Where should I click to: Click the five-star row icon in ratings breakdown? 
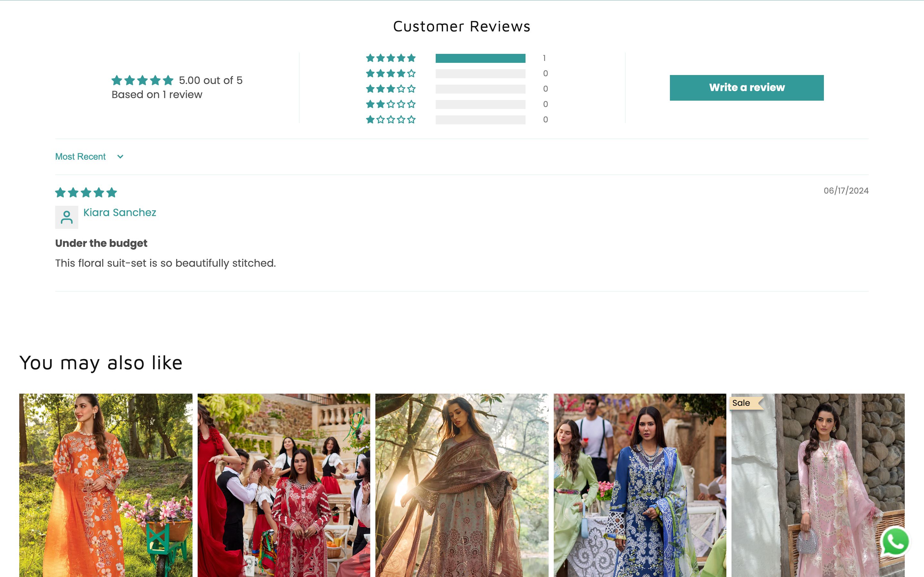390,58
